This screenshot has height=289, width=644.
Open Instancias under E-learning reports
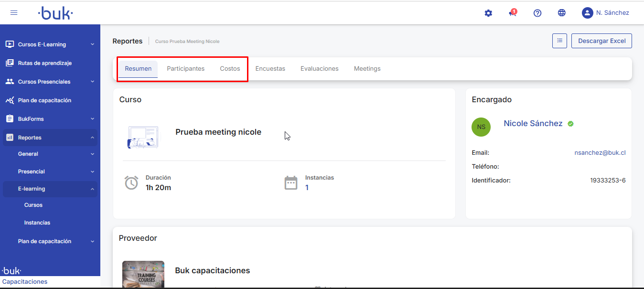[37, 223]
